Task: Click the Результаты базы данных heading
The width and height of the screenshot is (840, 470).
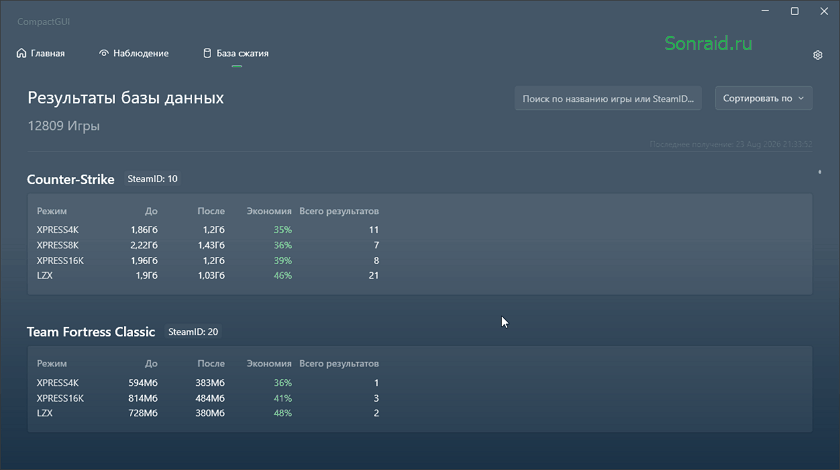Action: tap(125, 98)
